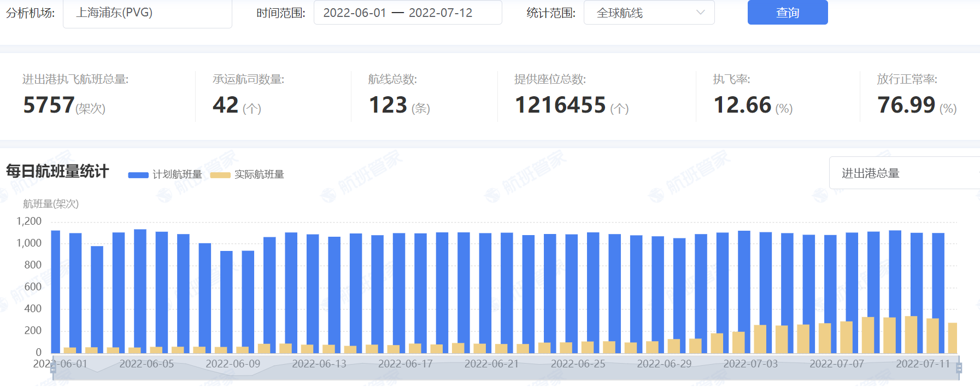Click the 每日航班量统计 chart title
This screenshot has height=392, width=980.
pos(57,171)
